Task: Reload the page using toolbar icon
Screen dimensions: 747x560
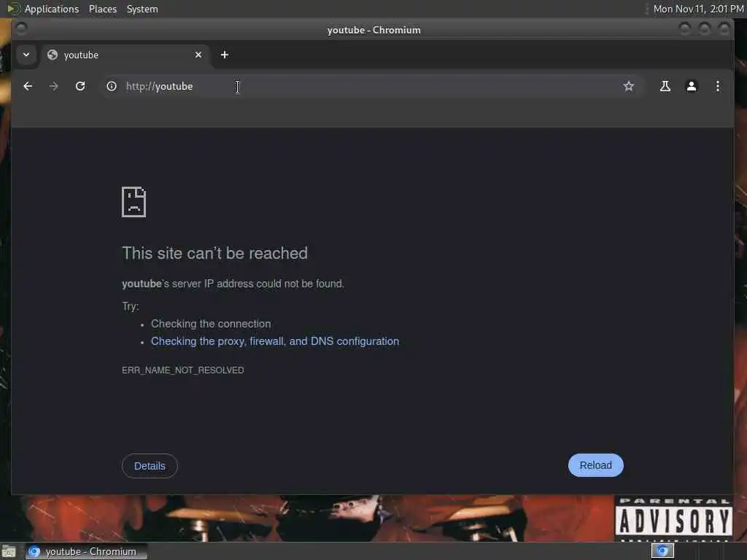Action: [80, 86]
